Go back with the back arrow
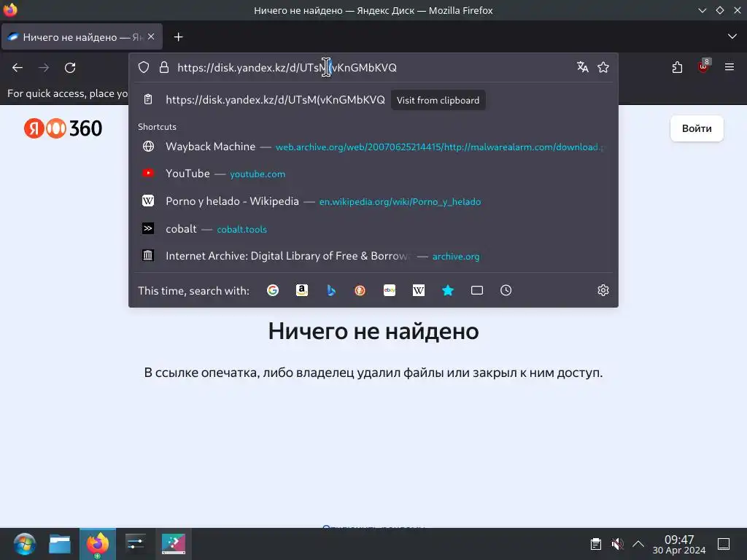The width and height of the screenshot is (747, 560). click(18, 68)
